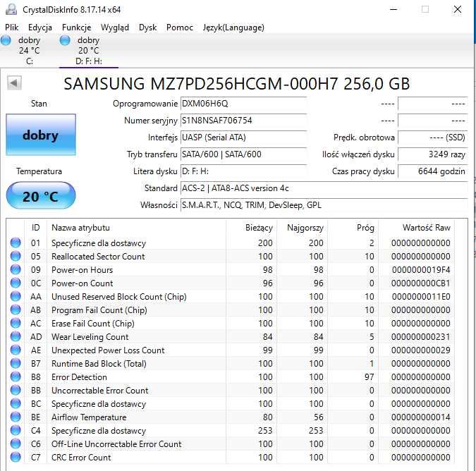476x471 pixels.
Task: Click status orb for Program Fail Count
Action: 16,310
